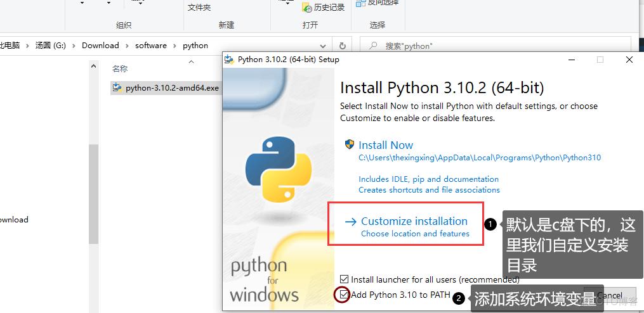
Task: Click the Cancel button in Setup
Action: tap(610, 295)
